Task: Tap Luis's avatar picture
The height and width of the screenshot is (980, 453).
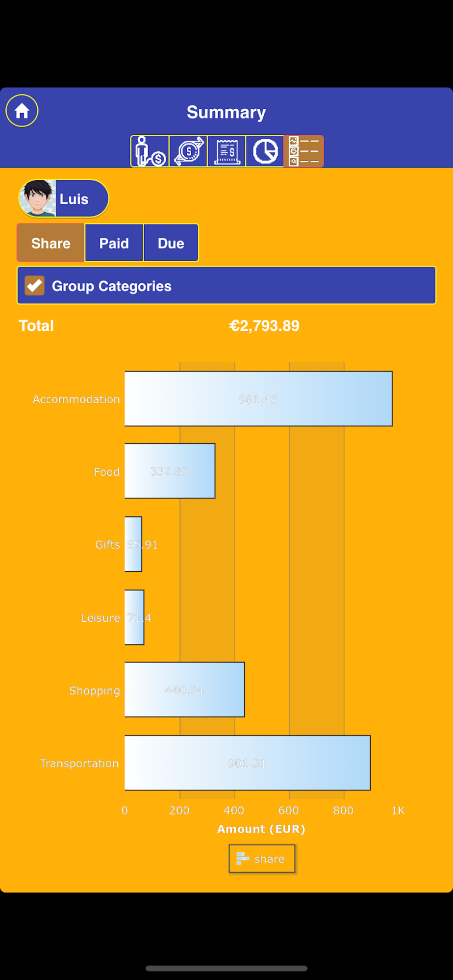Action: 37,198
